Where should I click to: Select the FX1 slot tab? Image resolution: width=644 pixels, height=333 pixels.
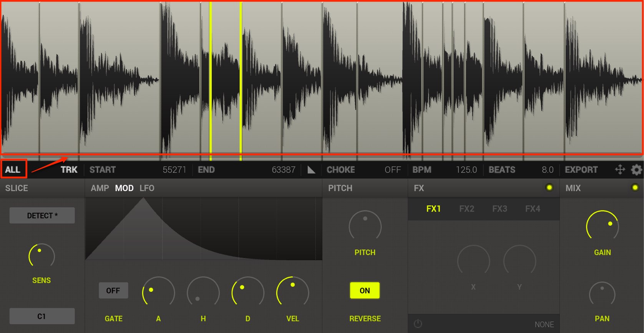tap(433, 209)
